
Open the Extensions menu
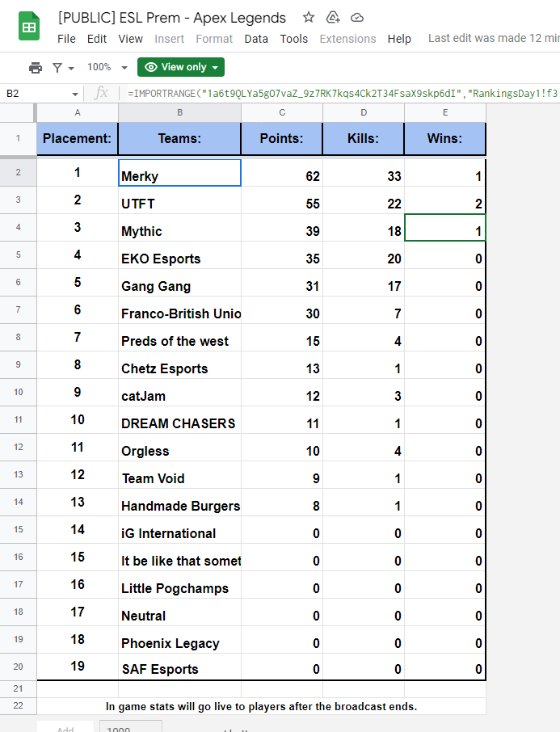(x=347, y=39)
